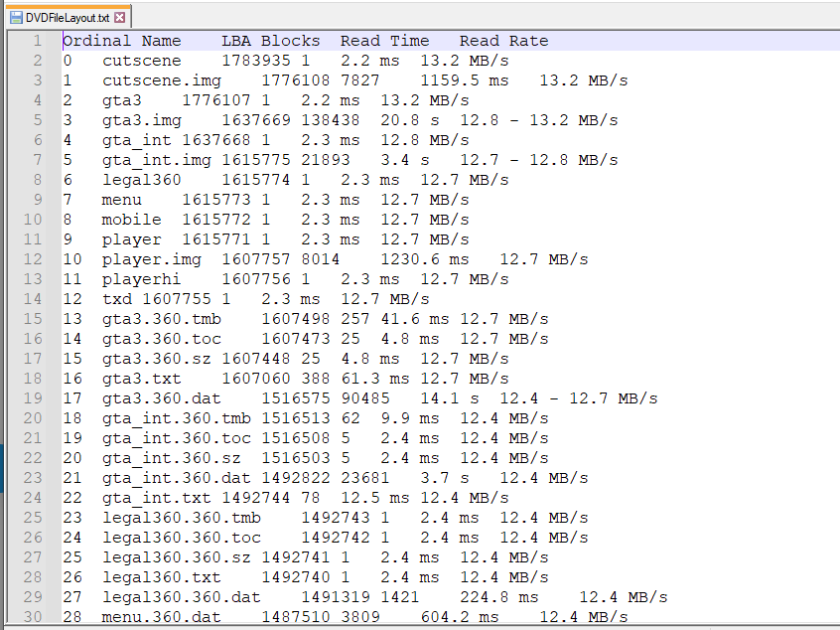
Task: Click LBA value 1607498
Action: (x=296, y=319)
